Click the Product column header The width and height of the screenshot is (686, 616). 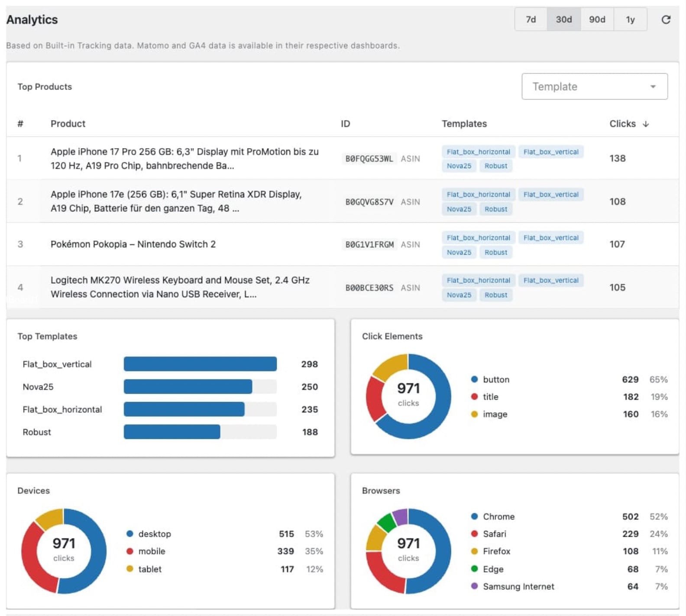pos(68,124)
